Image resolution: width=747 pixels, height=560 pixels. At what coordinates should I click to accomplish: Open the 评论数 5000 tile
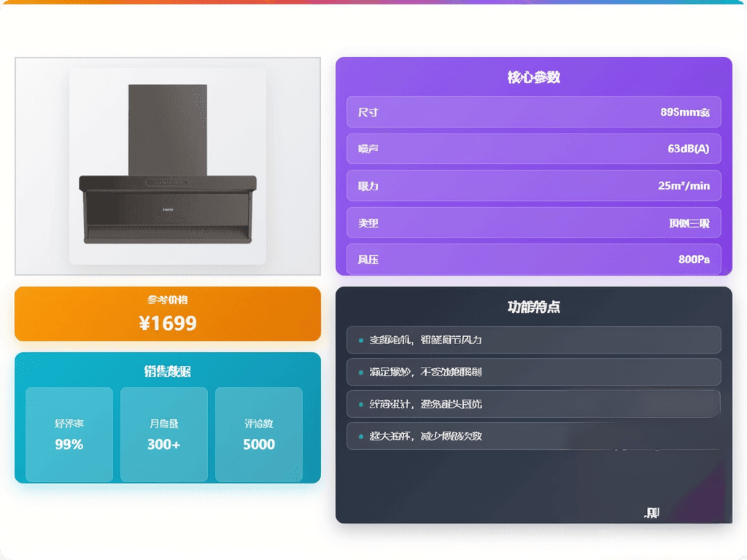pos(259,435)
